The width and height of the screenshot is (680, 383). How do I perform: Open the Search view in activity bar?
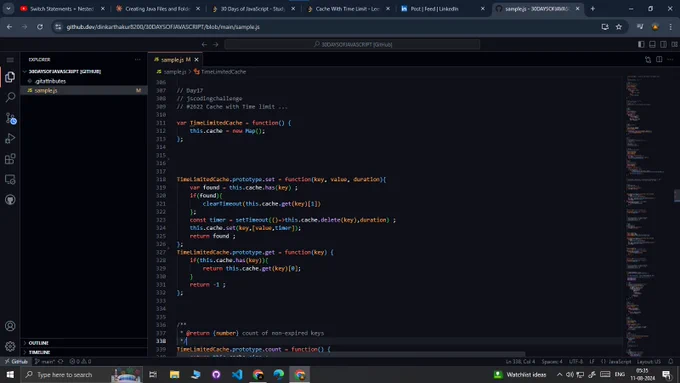[x=10, y=97]
